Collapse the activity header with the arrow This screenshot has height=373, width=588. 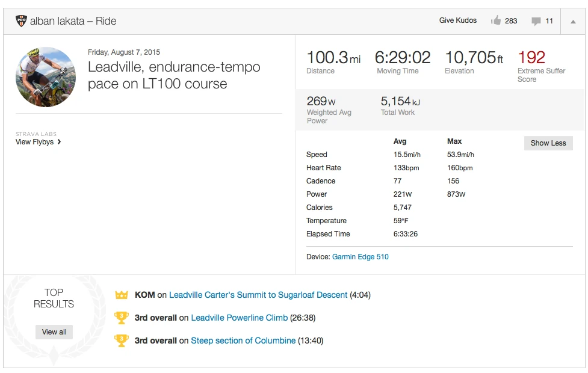[572, 21]
